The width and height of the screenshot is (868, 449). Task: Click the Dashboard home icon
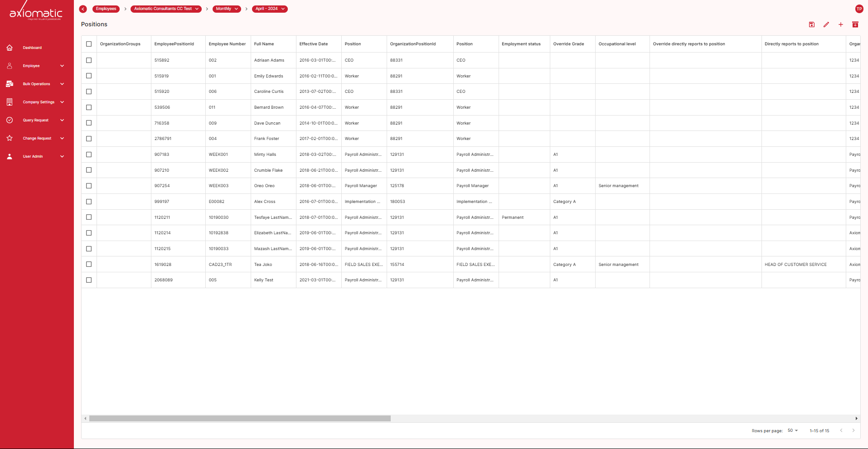[10, 48]
